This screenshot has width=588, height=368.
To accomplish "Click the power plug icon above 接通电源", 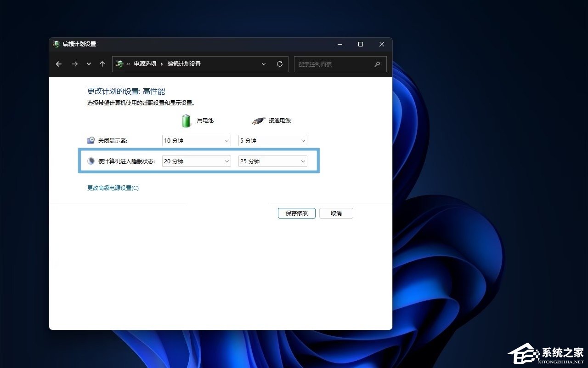I will pyautogui.click(x=258, y=121).
